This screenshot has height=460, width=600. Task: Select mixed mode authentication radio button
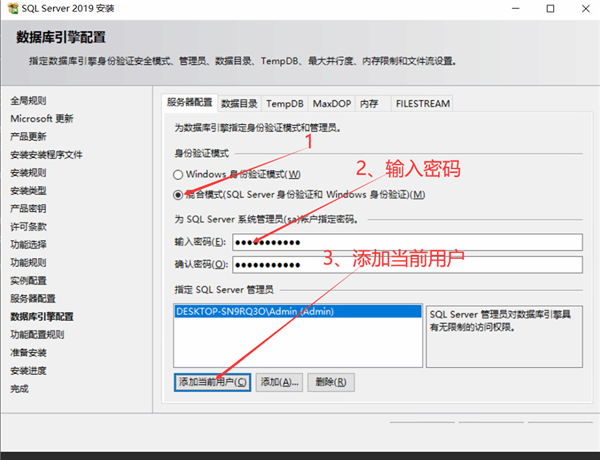(178, 194)
